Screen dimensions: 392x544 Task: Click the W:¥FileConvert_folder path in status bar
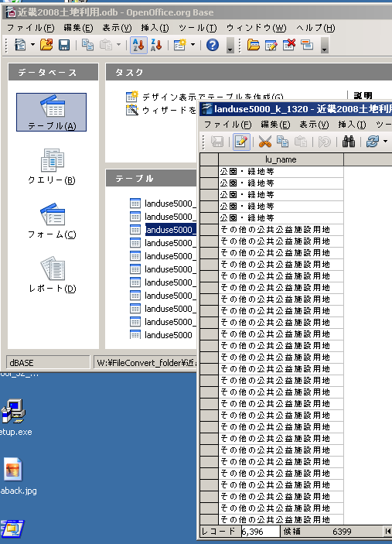[145, 363]
